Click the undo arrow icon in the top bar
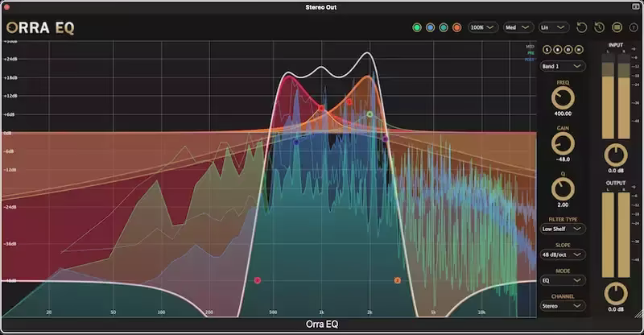 [x=582, y=27]
